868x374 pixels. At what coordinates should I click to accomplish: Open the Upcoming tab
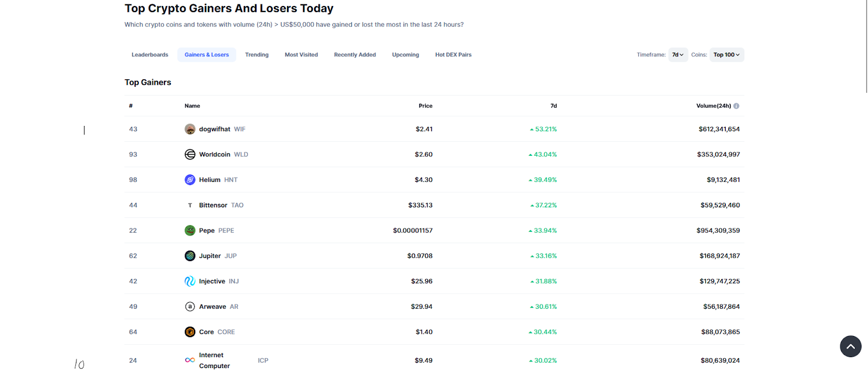(x=405, y=55)
